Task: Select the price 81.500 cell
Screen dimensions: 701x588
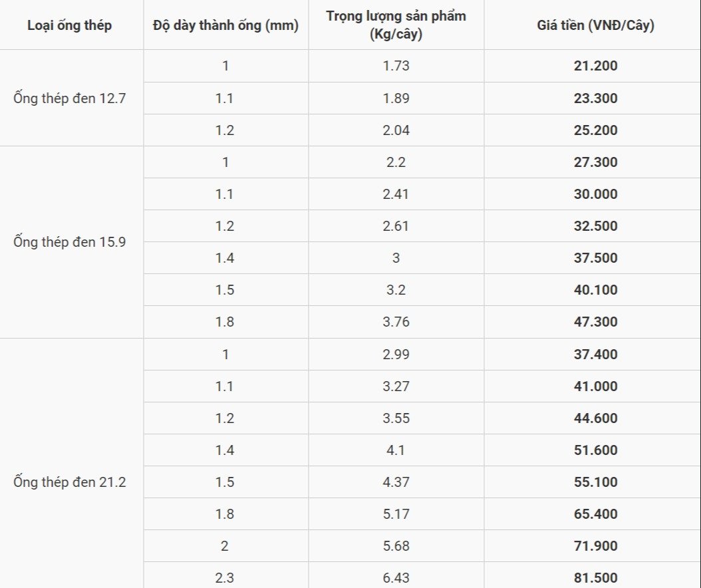Action: (x=595, y=576)
